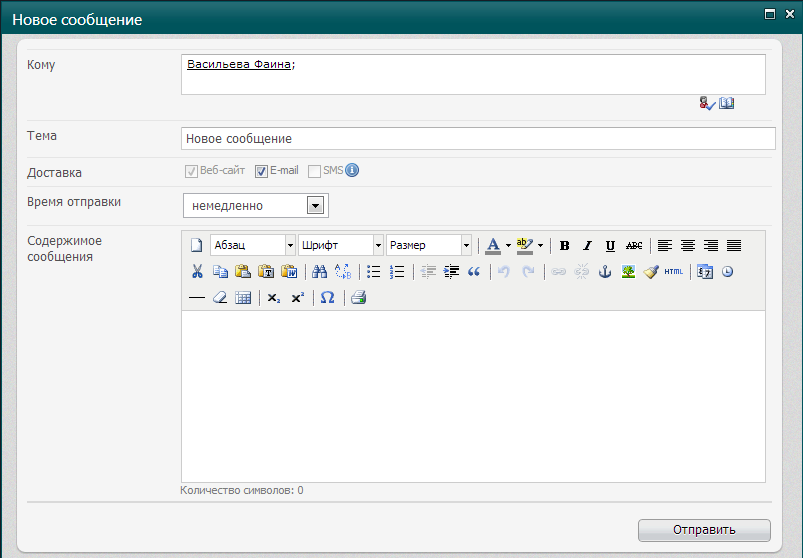Undo the last action
The width and height of the screenshot is (803, 558).
504,271
